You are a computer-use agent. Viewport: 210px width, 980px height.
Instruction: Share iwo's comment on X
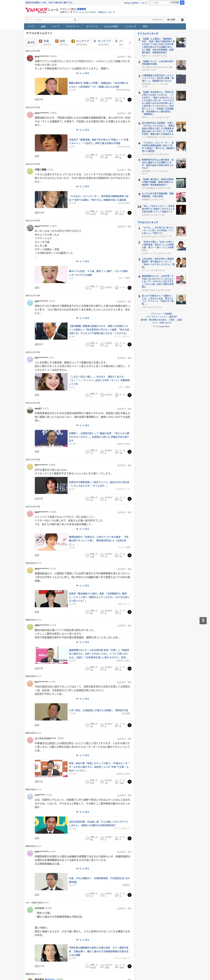[x=130, y=156]
